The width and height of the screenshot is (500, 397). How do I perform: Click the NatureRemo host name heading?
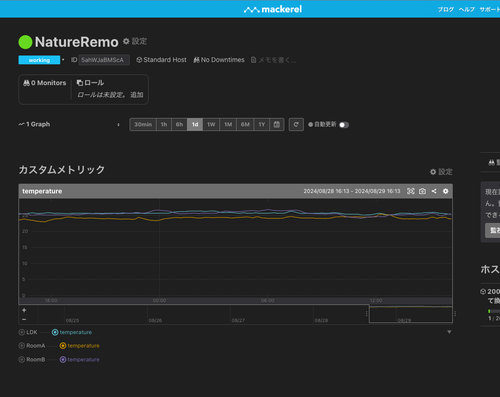click(x=77, y=42)
